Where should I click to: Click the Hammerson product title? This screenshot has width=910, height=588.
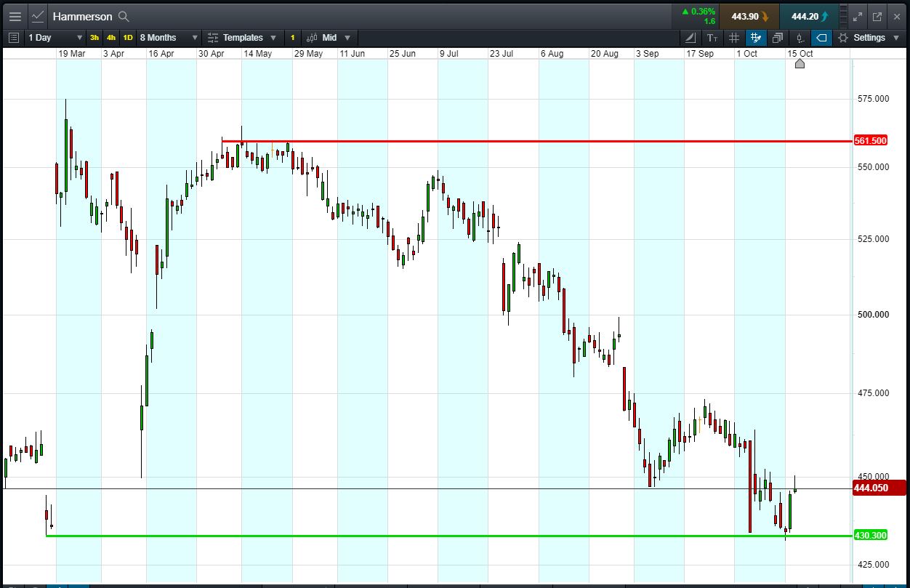82,16
